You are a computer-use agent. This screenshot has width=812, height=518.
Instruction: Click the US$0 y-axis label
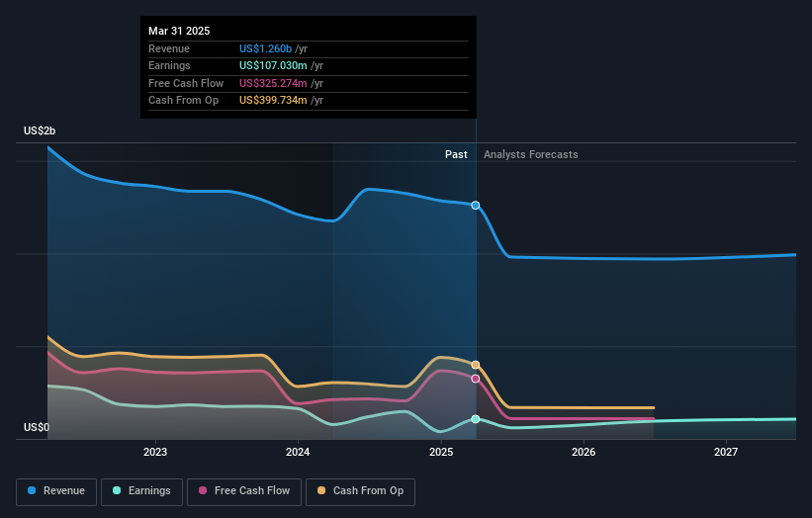(x=37, y=427)
